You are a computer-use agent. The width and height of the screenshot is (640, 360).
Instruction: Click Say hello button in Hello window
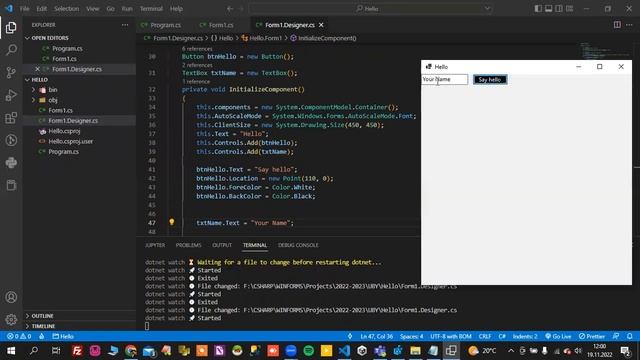pyautogui.click(x=490, y=80)
